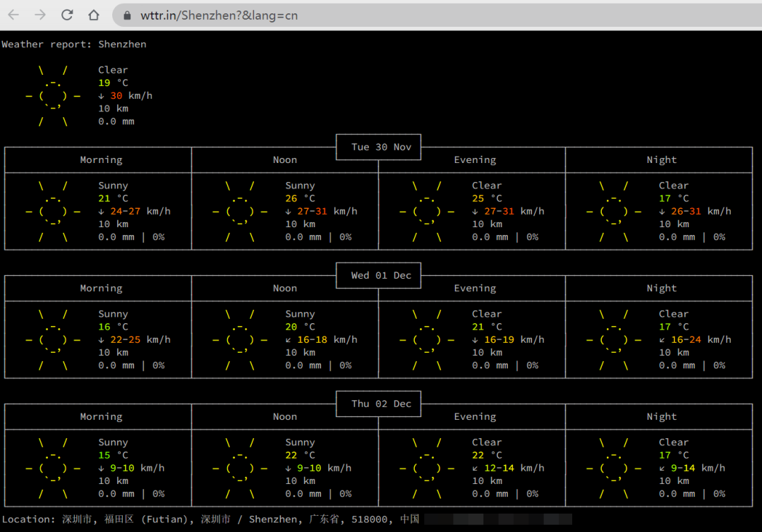The height and width of the screenshot is (532, 762).
Task: Click the Tue 30 Nov night sun icon
Action: [614, 212]
